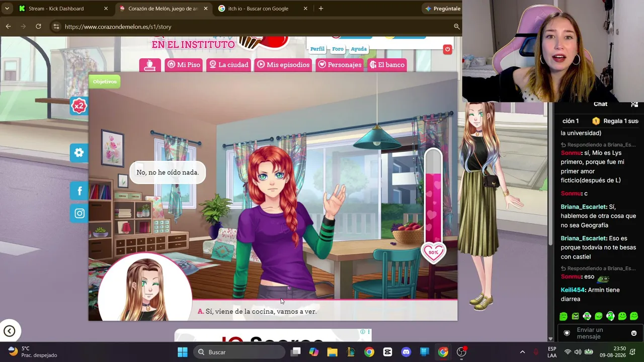The image size is (644, 362).
Task: Open the browser zoom magnifier icon
Action: tap(456, 27)
